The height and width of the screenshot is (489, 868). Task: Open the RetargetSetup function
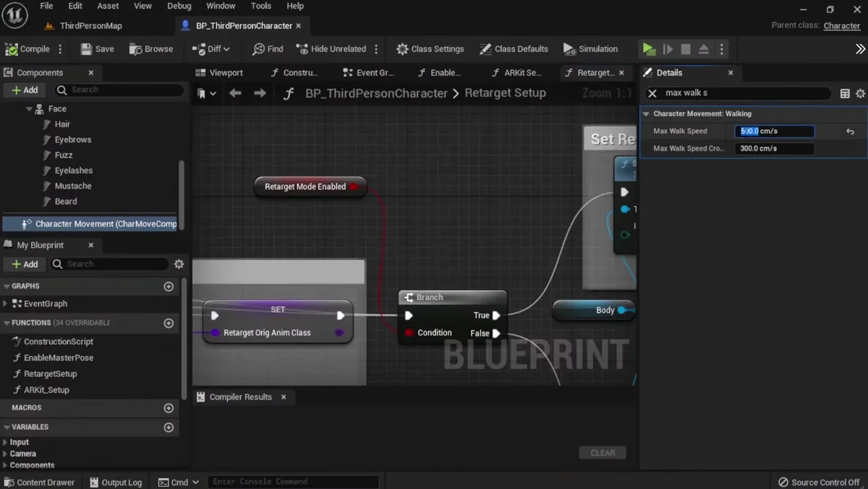click(x=50, y=374)
